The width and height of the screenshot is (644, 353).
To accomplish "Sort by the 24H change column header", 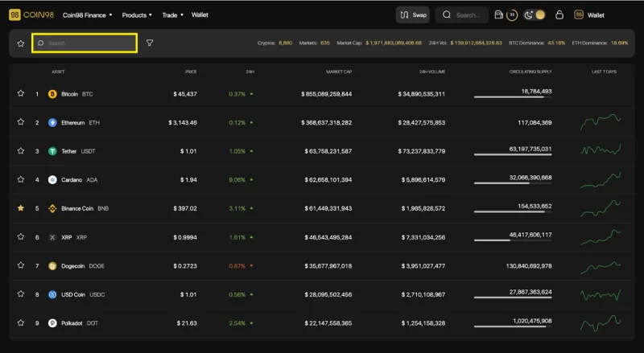I will (250, 72).
